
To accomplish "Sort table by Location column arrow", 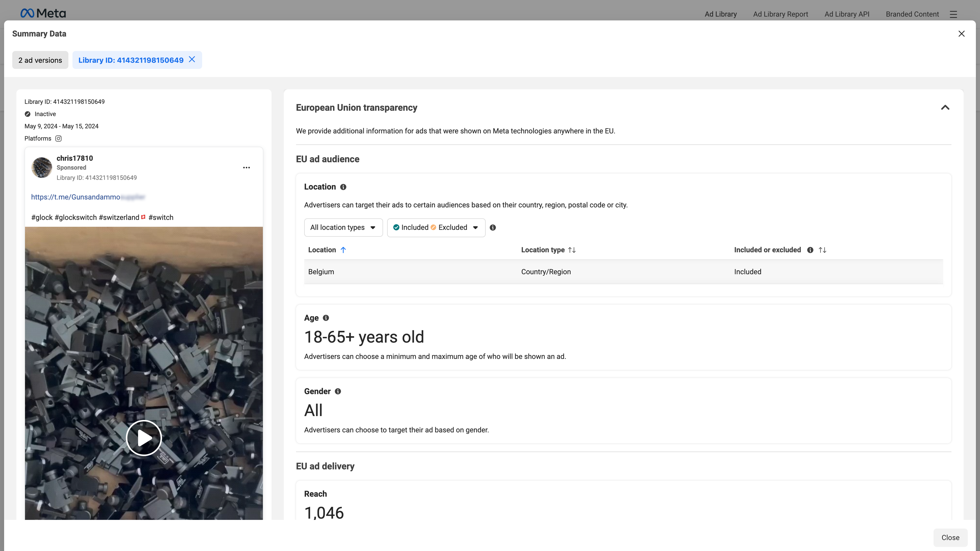I will [343, 250].
